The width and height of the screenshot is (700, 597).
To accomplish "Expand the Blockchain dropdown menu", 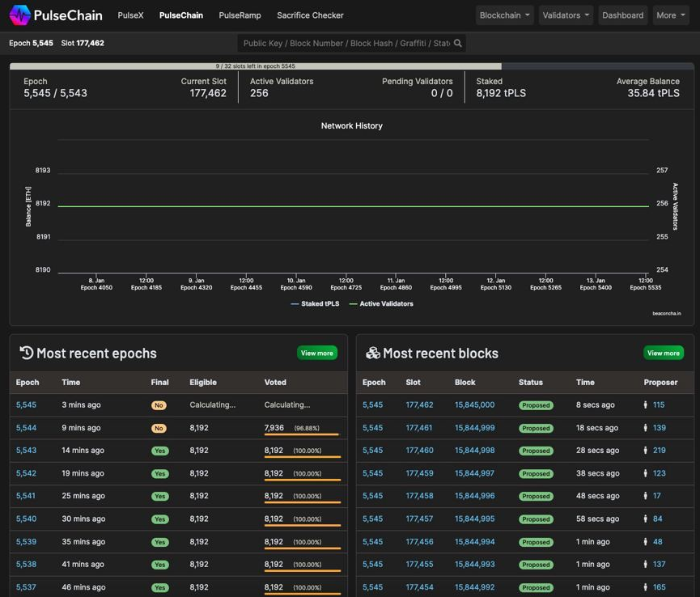I will click(x=504, y=15).
